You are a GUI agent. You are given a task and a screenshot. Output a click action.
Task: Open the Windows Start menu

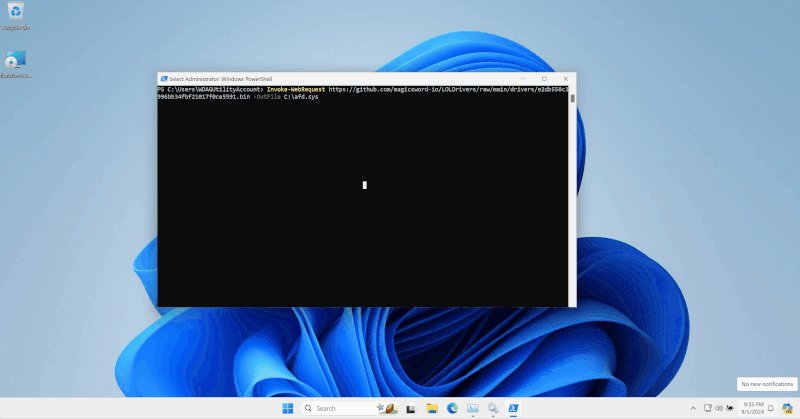point(288,408)
